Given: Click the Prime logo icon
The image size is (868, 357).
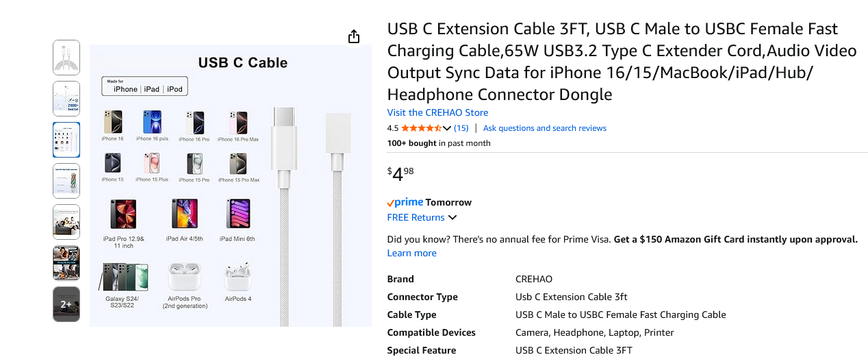Looking at the screenshot, I should click(405, 202).
